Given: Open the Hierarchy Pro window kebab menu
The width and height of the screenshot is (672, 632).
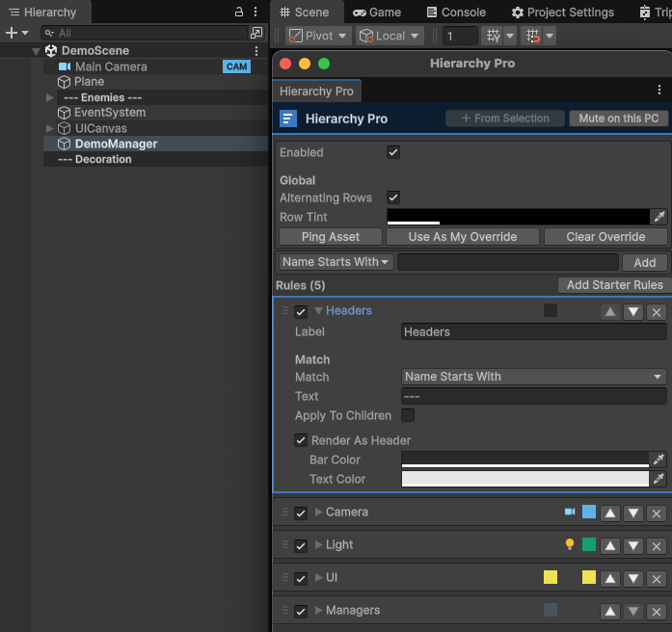Looking at the screenshot, I should coord(659,90).
